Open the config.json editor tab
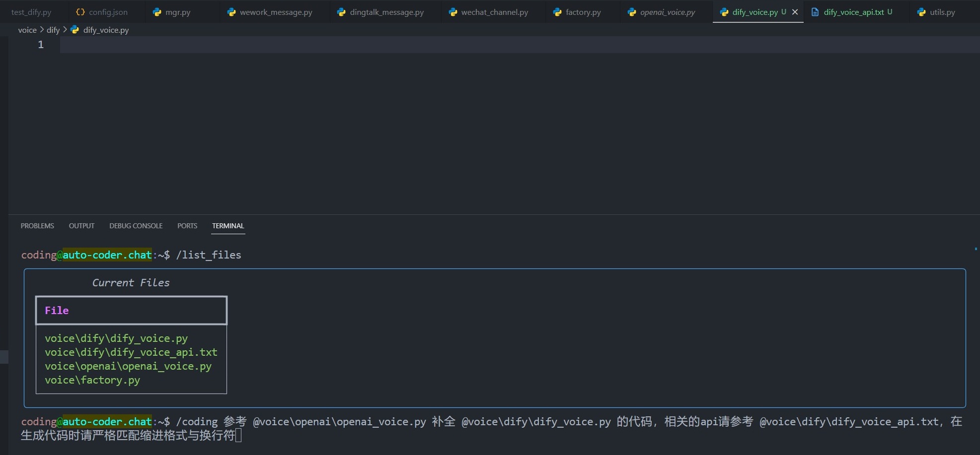 (x=108, y=12)
